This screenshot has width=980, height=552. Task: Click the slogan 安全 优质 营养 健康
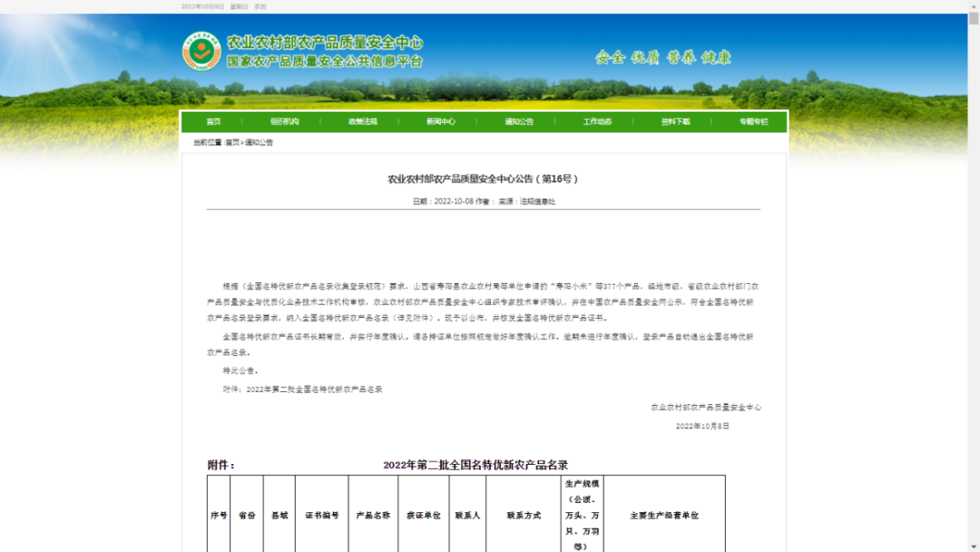click(x=665, y=56)
